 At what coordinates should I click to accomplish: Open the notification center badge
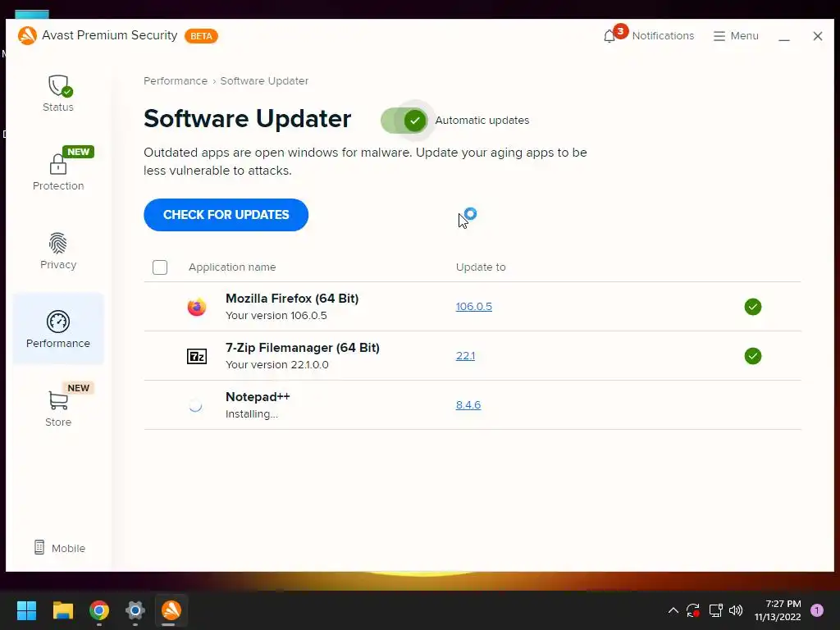click(817, 610)
